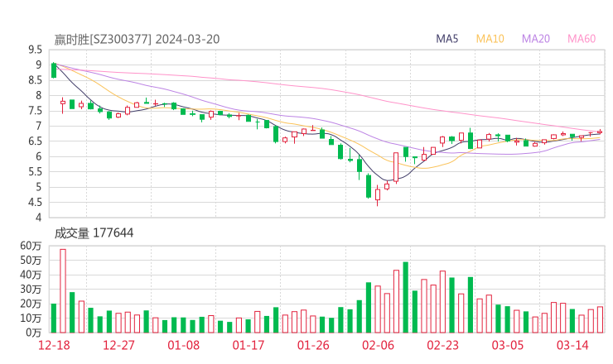
Task: Click the 12-27 date axis label
Action: tap(118, 345)
